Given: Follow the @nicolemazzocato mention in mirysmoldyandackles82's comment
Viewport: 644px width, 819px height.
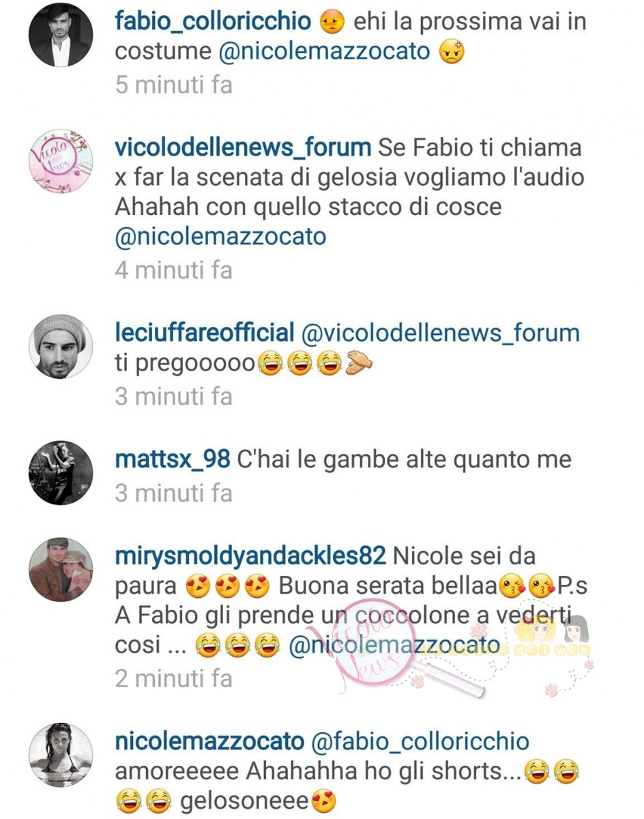Looking at the screenshot, I should (x=394, y=647).
